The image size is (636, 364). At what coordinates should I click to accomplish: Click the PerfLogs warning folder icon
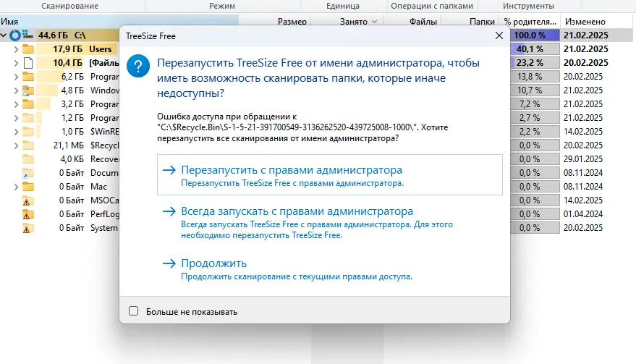(x=28, y=214)
